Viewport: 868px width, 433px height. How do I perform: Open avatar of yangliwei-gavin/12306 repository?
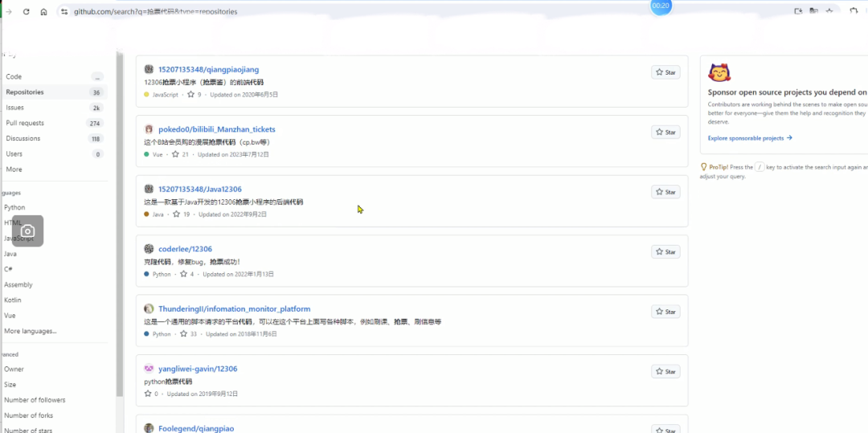pos(149,368)
